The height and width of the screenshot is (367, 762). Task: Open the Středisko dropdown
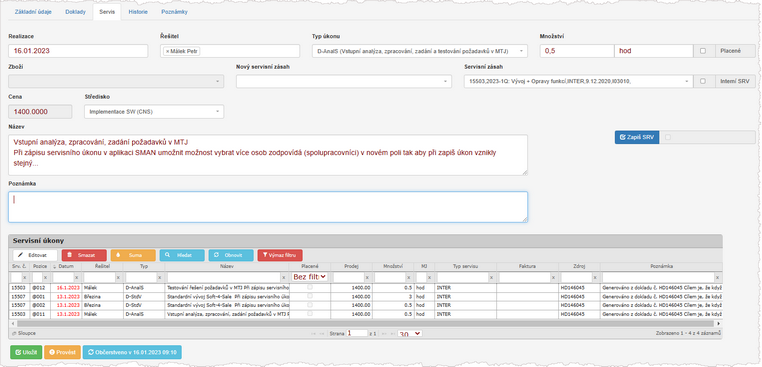[154, 111]
